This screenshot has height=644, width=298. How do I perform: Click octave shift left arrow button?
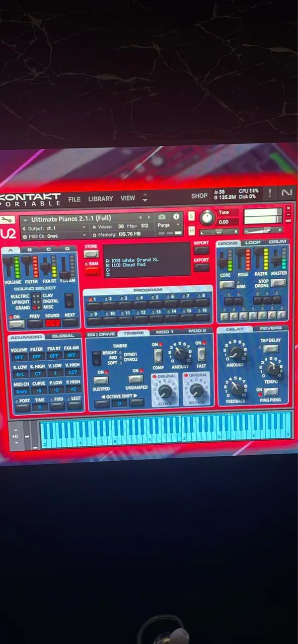pos(102,404)
